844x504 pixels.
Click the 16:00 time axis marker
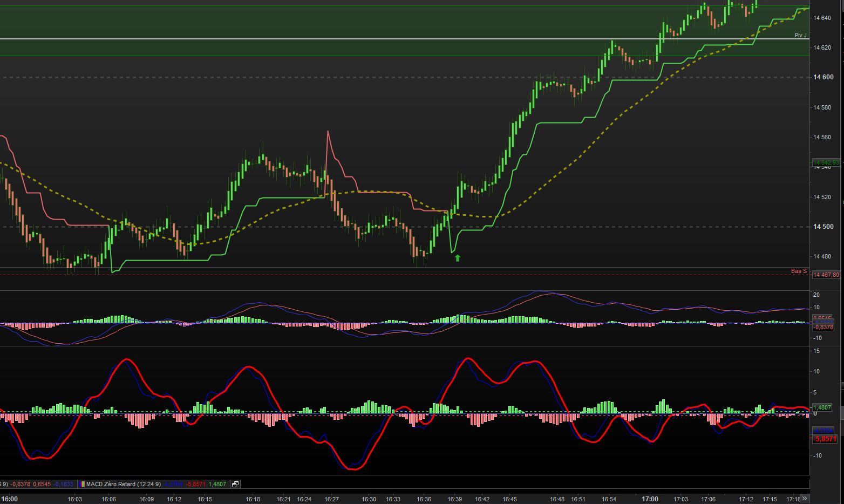pos(10,499)
